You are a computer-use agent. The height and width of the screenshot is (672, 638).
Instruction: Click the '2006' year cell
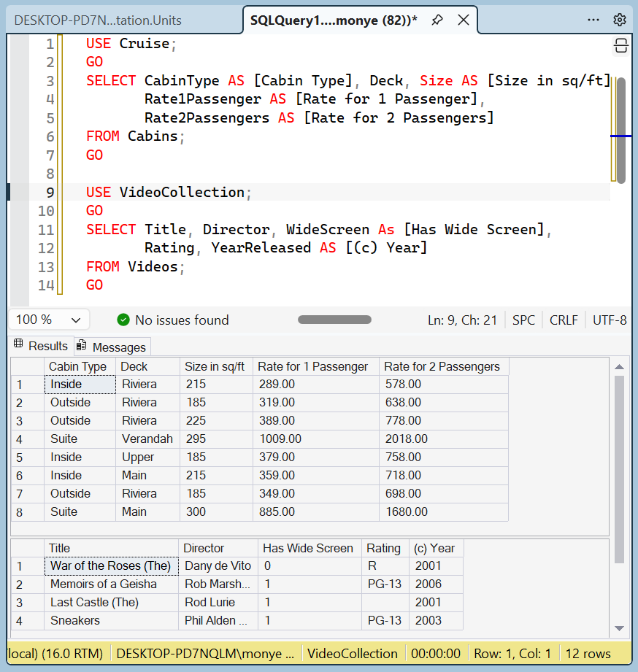(x=436, y=584)
